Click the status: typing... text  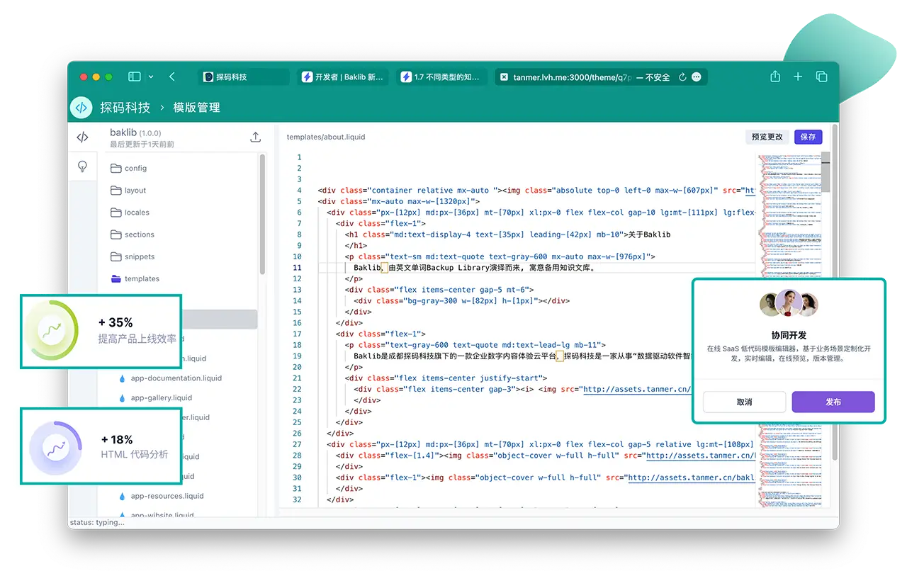click(x=96, y=522)
